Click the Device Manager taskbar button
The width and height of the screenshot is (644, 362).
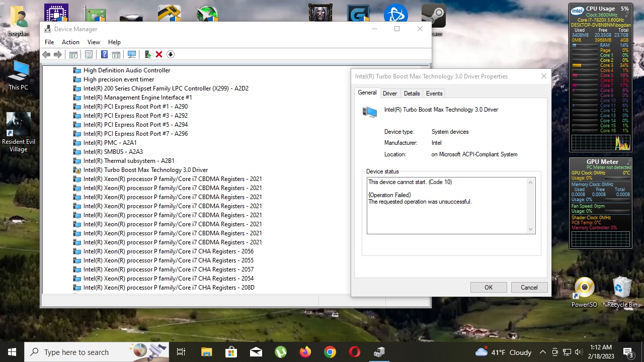tap(379, 352)
